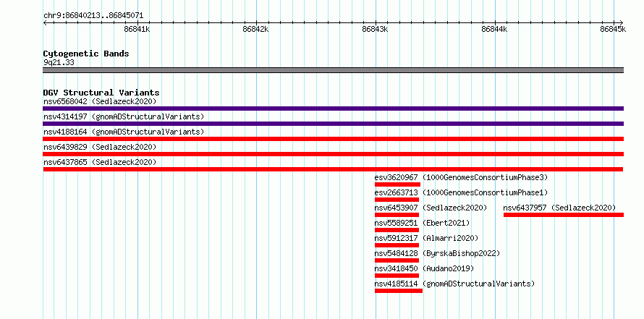Viewport: 644px width, 319px height.
Task: Open the nsv6439829 Sedlazeck2020 label
Action: pos(100,147)
